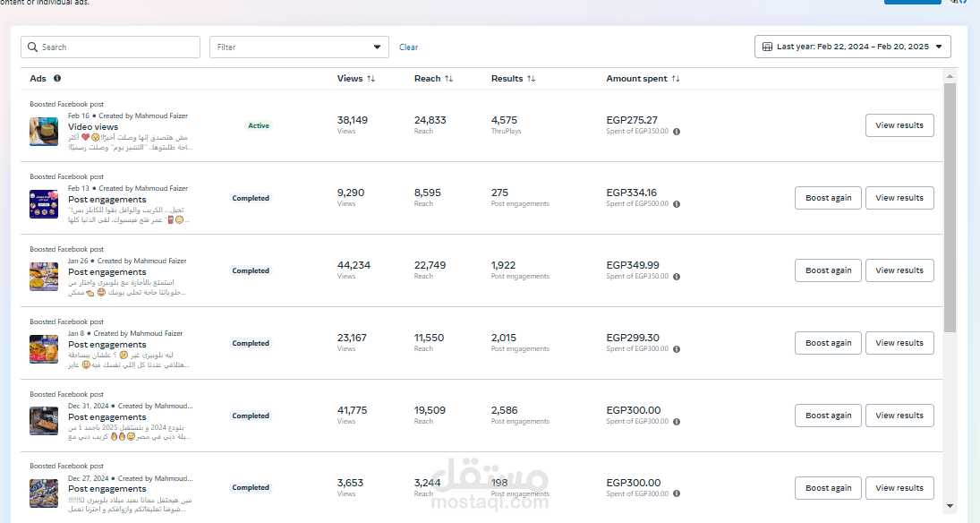The image size is (980, 523).
Task: Open thumbnail of the Feb 16 Video views ad
Action: [44, 132]
